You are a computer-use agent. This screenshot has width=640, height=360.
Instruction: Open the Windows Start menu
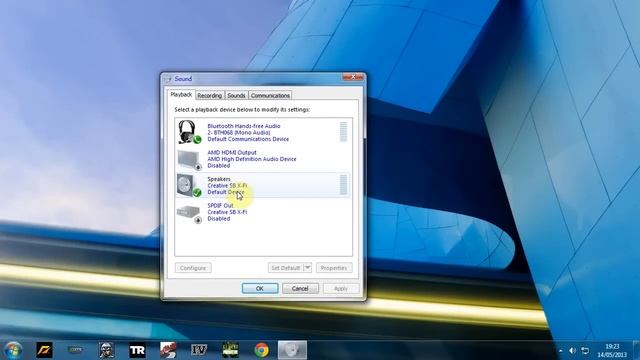(13, 350)
